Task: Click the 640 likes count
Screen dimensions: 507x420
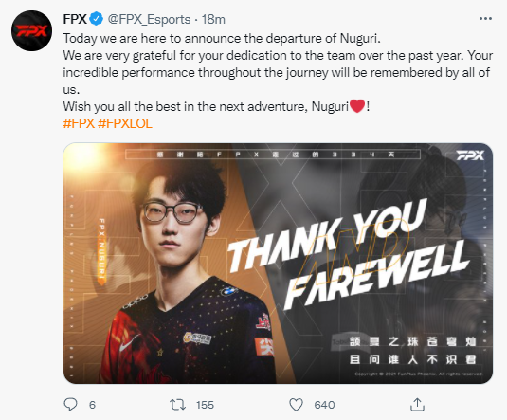Action: [324, 405]
